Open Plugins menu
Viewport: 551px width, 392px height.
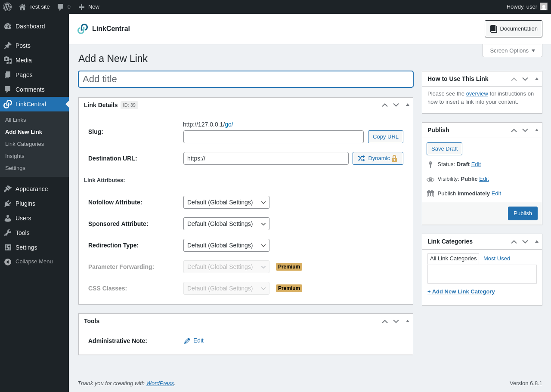point(34,204)
